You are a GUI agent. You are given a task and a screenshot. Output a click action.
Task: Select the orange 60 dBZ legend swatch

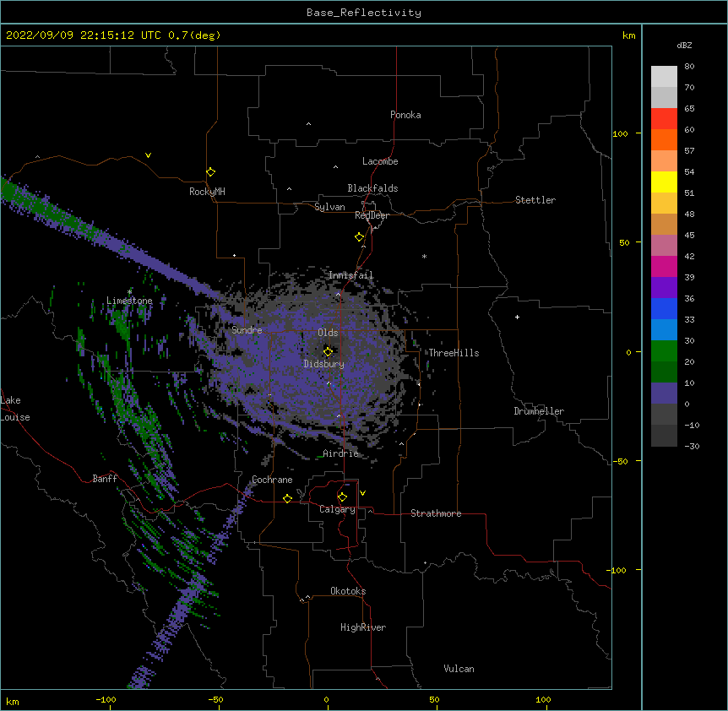click(x=664, y=139)
